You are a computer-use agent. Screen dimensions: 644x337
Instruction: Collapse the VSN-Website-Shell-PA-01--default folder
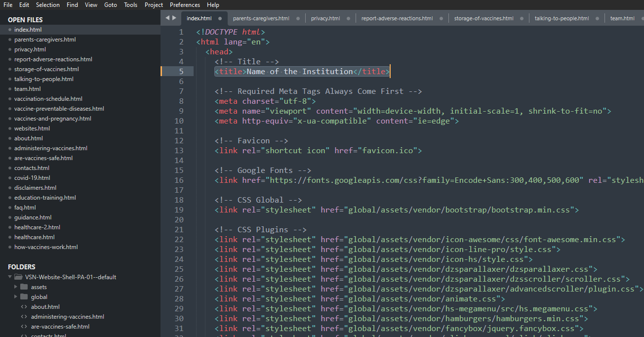9,277
